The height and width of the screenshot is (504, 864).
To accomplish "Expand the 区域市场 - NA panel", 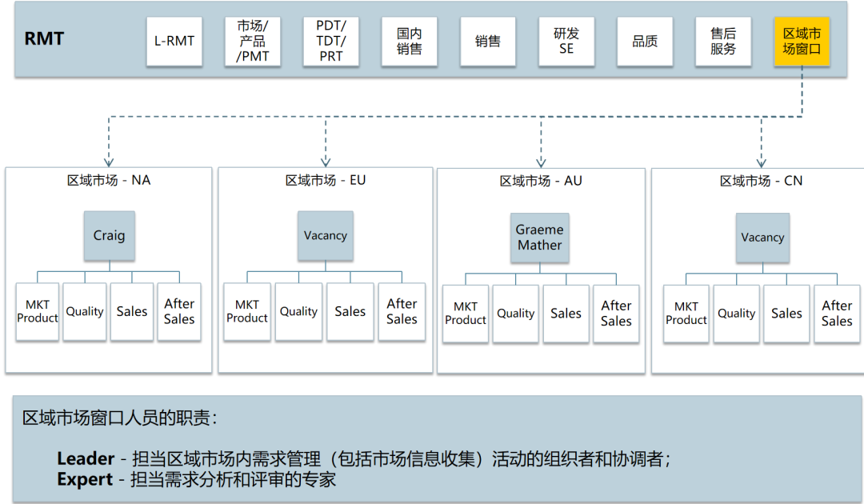I will click(108, 180).
